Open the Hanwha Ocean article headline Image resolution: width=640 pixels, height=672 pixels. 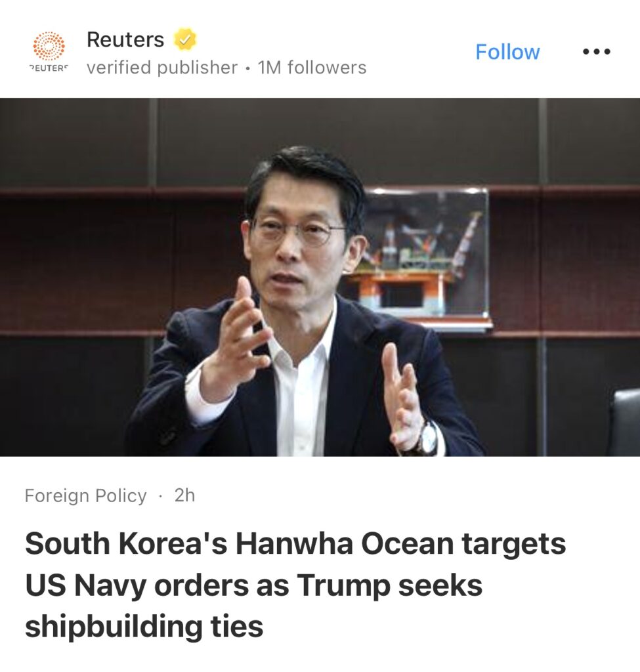(295, 585)
